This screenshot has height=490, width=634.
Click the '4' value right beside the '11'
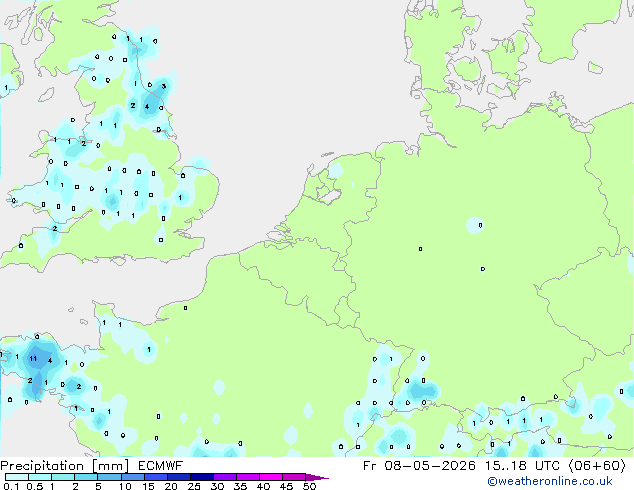[x=50, y=360]
